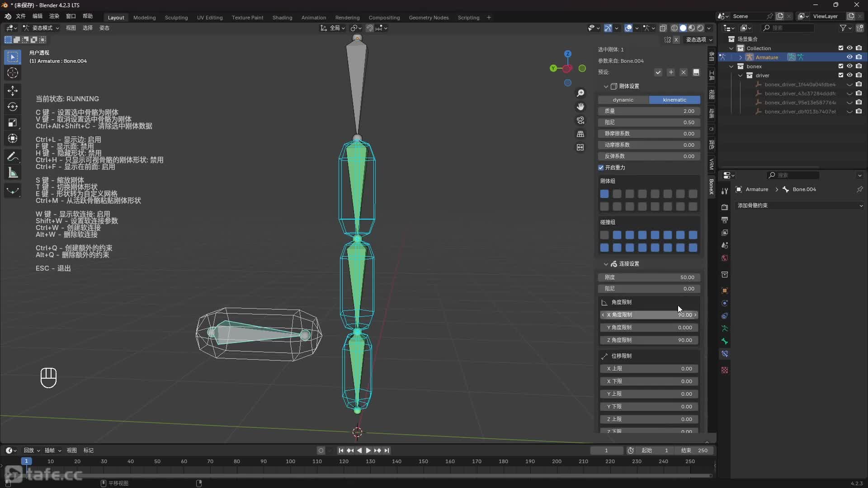Open the Tool properties tab

pos(725,191)
